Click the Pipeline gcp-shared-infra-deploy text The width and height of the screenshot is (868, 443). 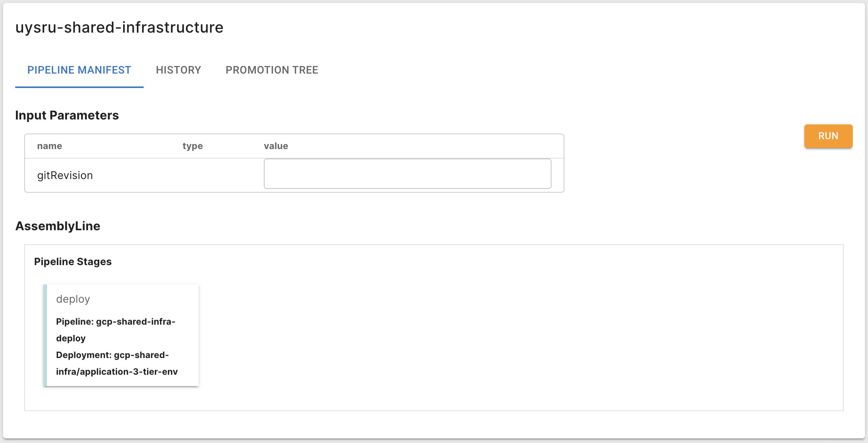(115, 330)
